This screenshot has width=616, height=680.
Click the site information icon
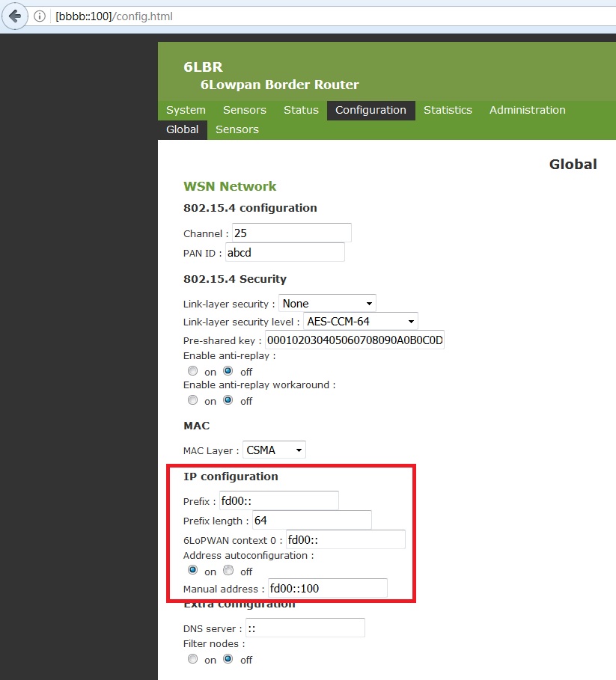(40, 16)
